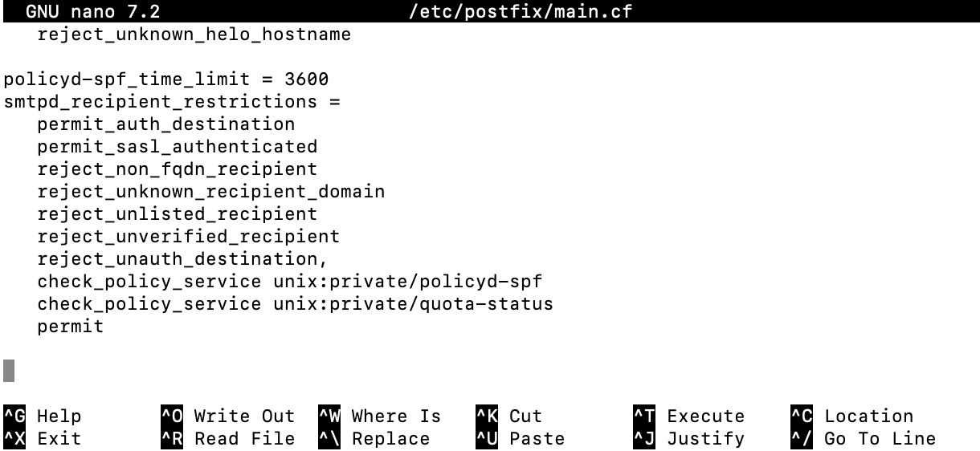The image size is (980, 451).
Task: Click the ^X Exit shortcut key
Action: click(x=14, y=439)
